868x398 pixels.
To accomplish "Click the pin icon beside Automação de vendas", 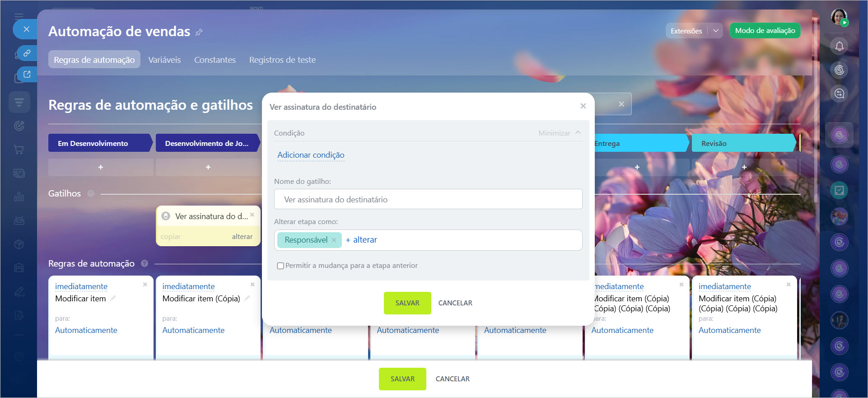I will pos(199,32).
